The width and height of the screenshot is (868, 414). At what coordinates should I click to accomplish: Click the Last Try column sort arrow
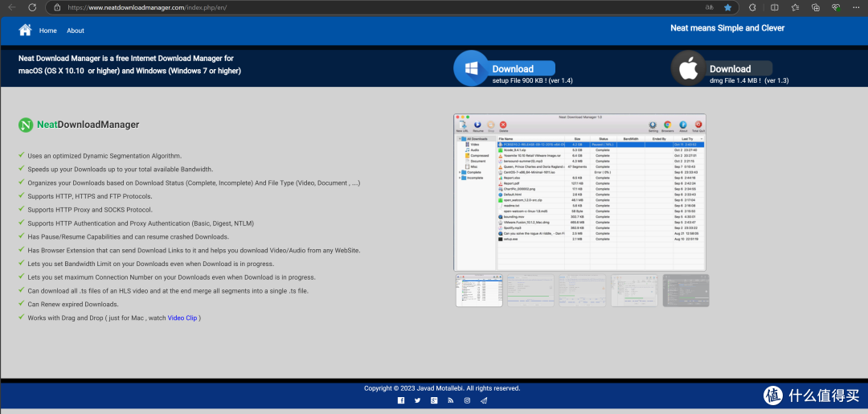pos(702,139)
